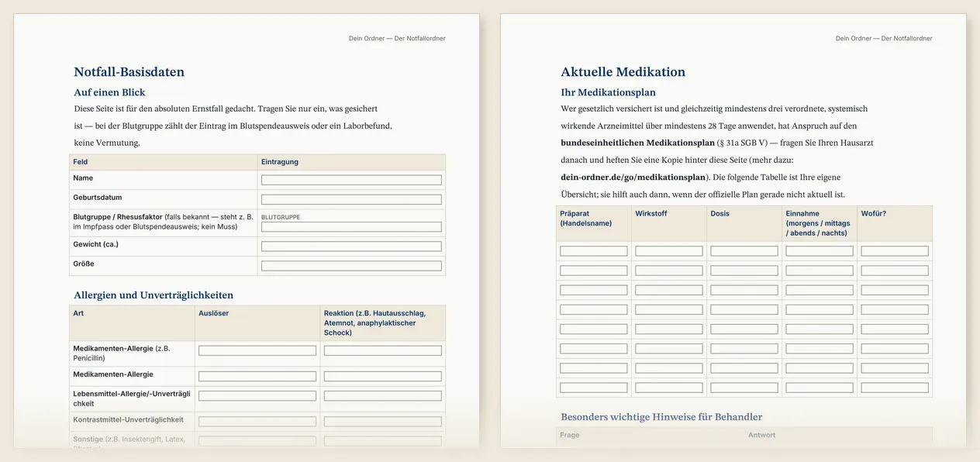The width and height of the screenshot is (980, 462).
Task: Click first Präparat field in medication table
Action: pyautogui.click(x=594, y=251)
